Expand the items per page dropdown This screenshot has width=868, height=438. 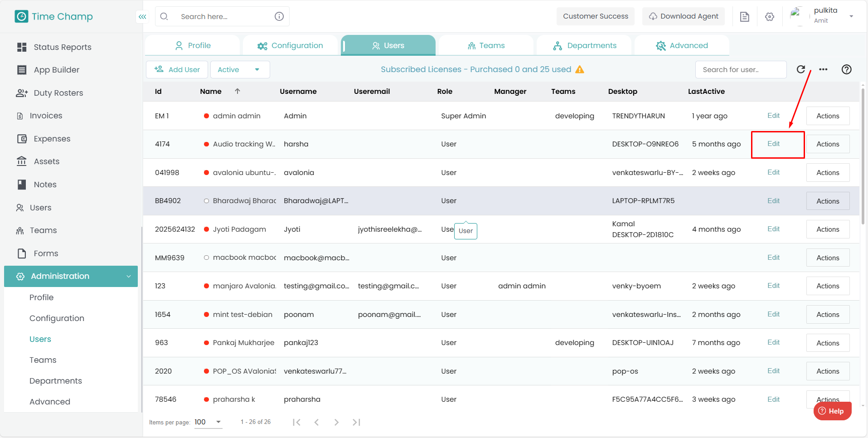218,422
